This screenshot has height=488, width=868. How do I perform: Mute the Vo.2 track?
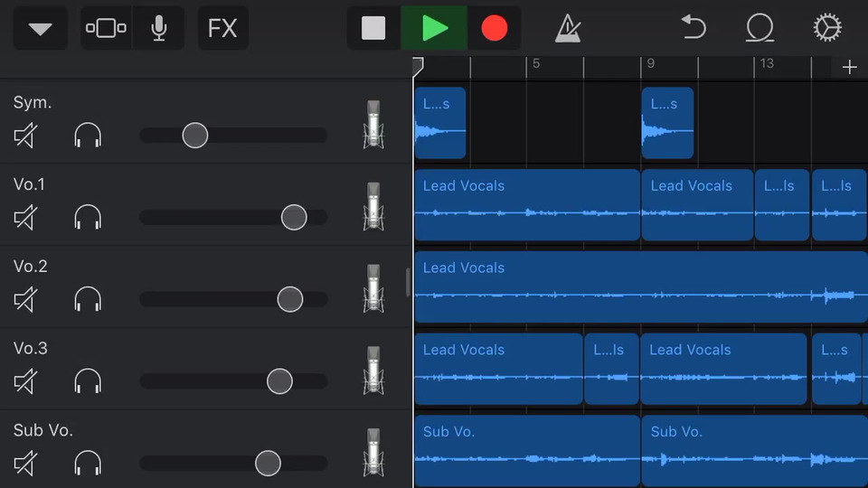[x=25, y=299]
